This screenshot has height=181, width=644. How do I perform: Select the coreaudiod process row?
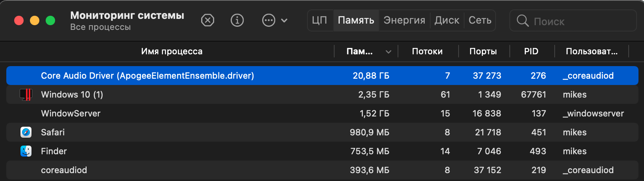click(x=322, y=170)
